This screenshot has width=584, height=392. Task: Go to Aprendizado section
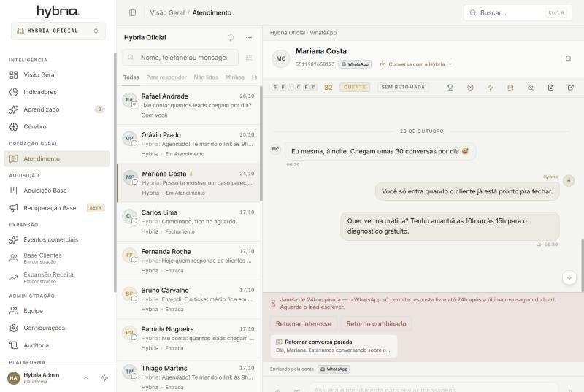coord(57,109)
